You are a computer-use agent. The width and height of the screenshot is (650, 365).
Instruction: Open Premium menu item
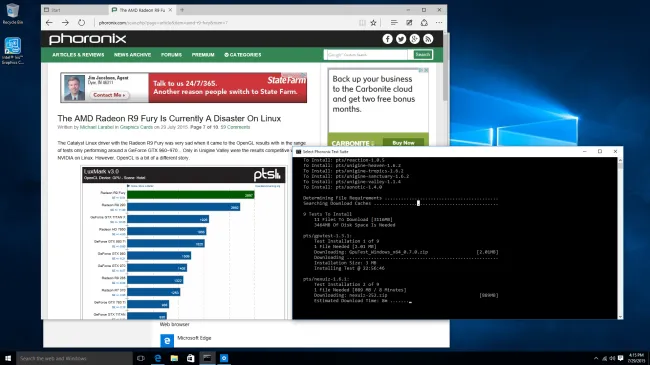(x=203, y=55)
